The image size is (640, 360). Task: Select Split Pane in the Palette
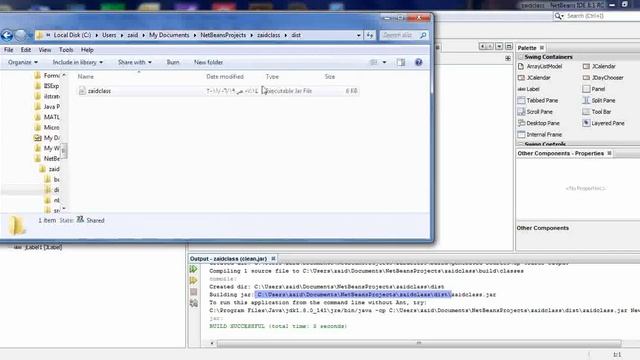pos(599,100)
